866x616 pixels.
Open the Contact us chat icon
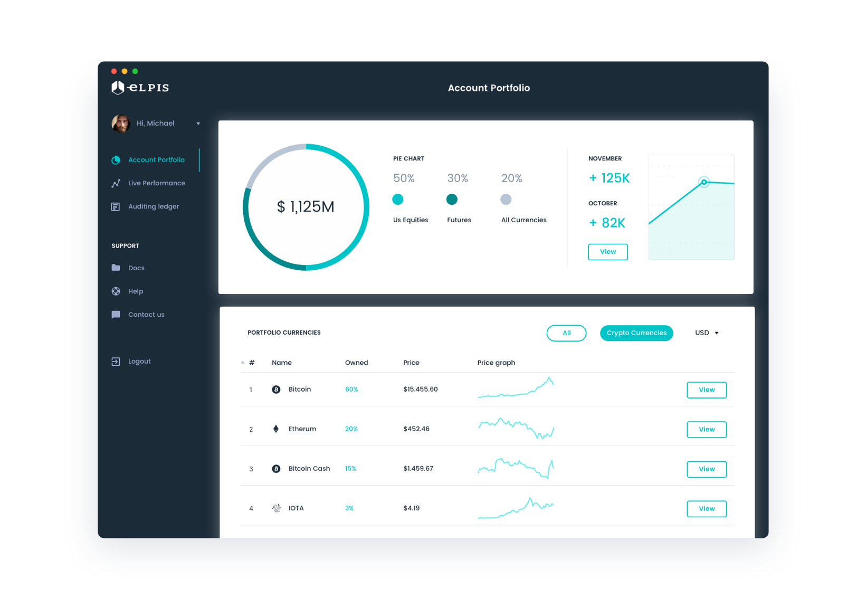(x=116, y=315)
